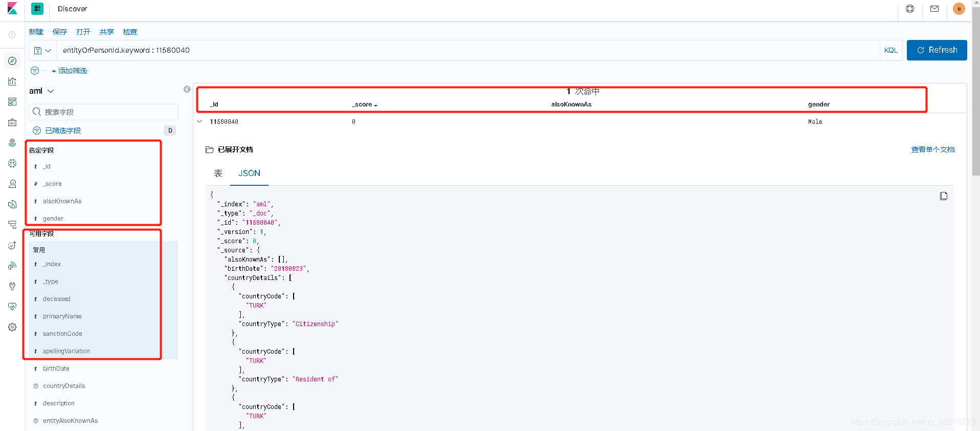Click the gender column header
980x431 pixels.
pyautogui.click(x=819, y=104)
